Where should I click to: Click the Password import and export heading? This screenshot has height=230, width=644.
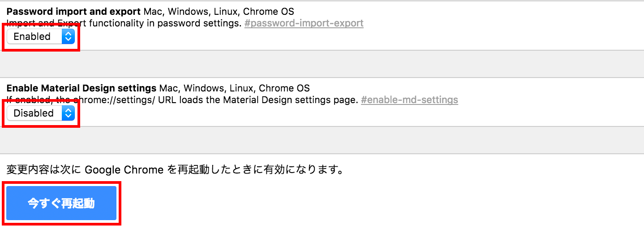(x=74, y=11)
